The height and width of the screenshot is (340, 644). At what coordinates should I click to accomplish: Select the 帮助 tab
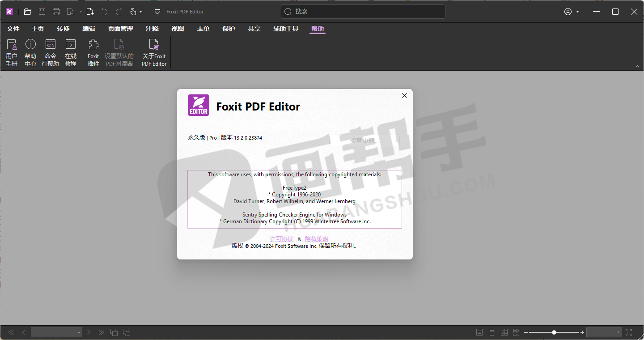coord(318,29)
